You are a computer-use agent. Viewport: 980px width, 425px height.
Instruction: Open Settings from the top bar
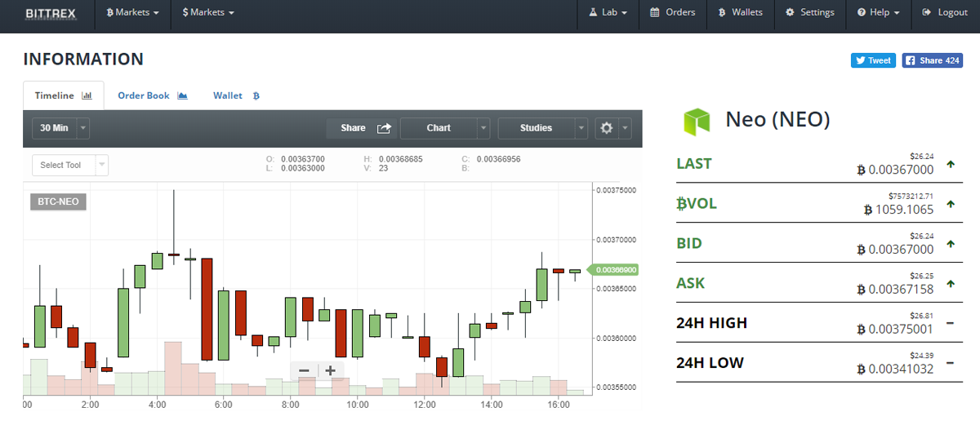(x=810, y=13)
